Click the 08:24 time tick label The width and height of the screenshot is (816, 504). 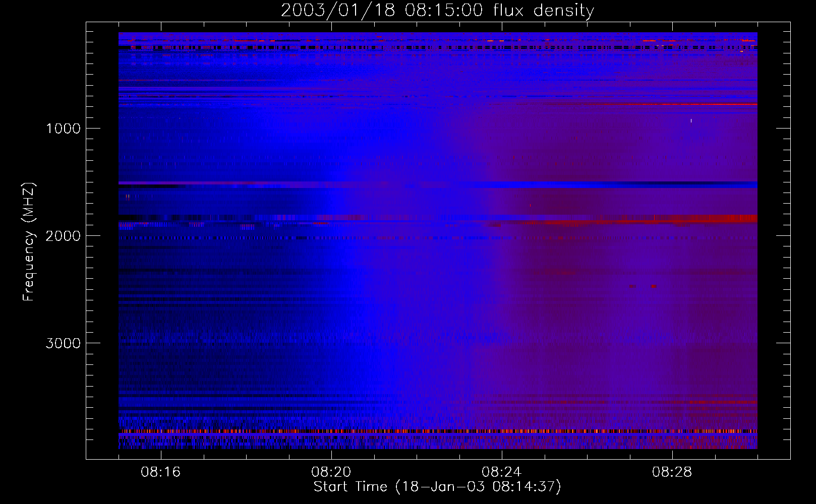point(501,472)
